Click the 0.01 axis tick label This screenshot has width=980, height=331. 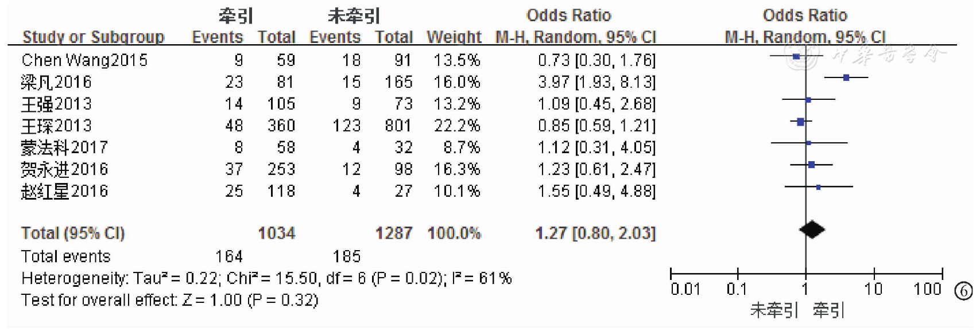pos(685,289)
